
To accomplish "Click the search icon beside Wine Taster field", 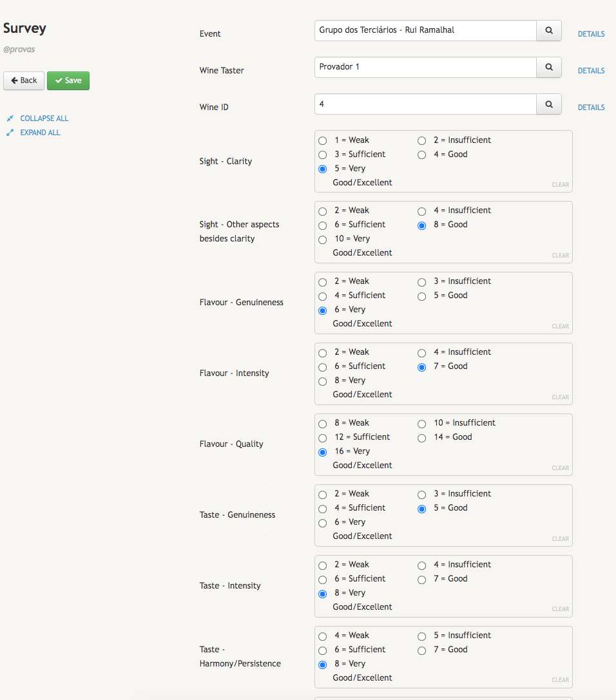I will [549, 67].
